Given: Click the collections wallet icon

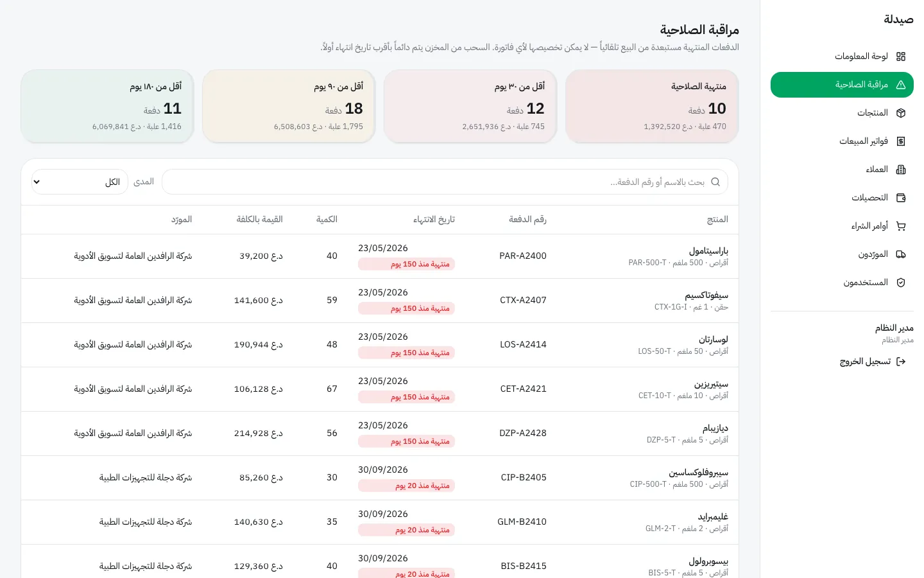Looking at the screenshot, I should pyautogui.click(x=901, y=198).
